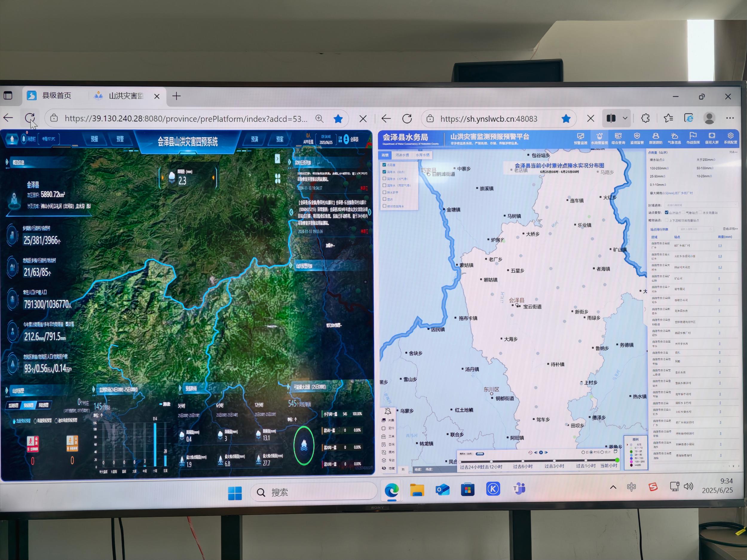The image size is (747, 560).
Task: Expand 概览信息 panel arrow
Action: (x=7, y=162)
